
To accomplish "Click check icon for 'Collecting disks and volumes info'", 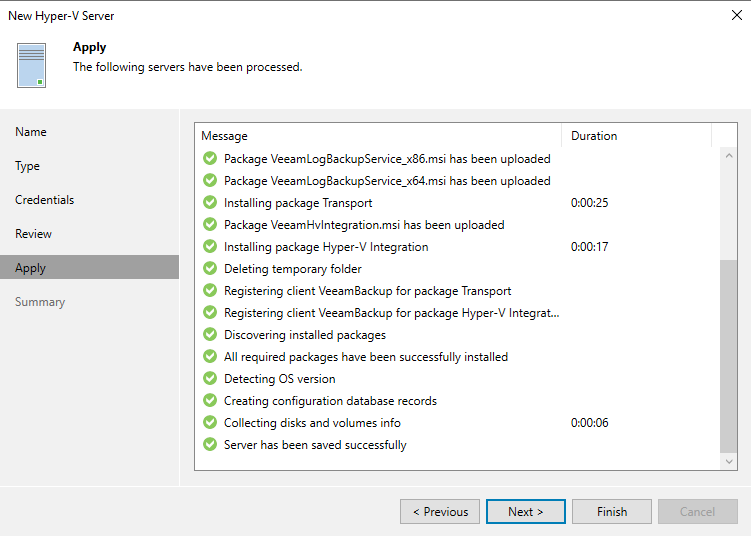I will point(210,423).
